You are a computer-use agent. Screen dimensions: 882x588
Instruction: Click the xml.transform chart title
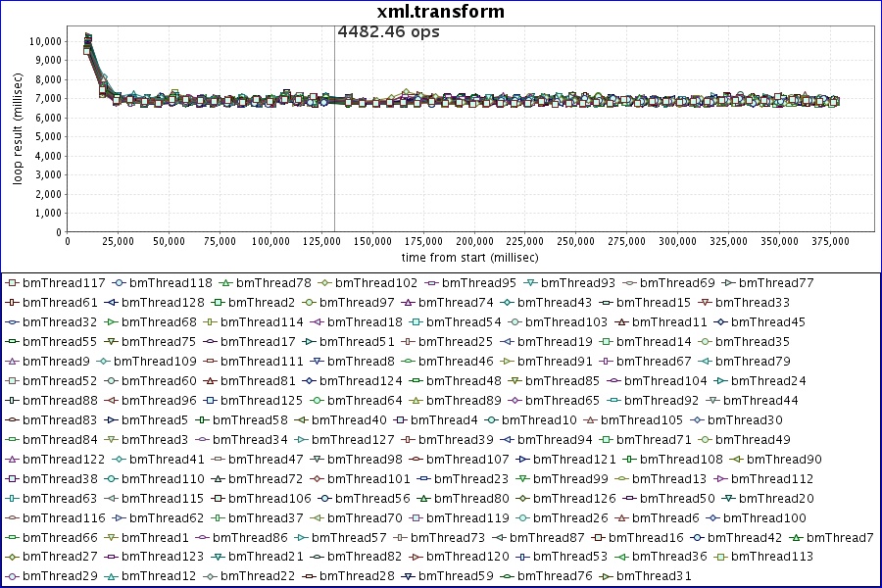[x=441, y=12]
